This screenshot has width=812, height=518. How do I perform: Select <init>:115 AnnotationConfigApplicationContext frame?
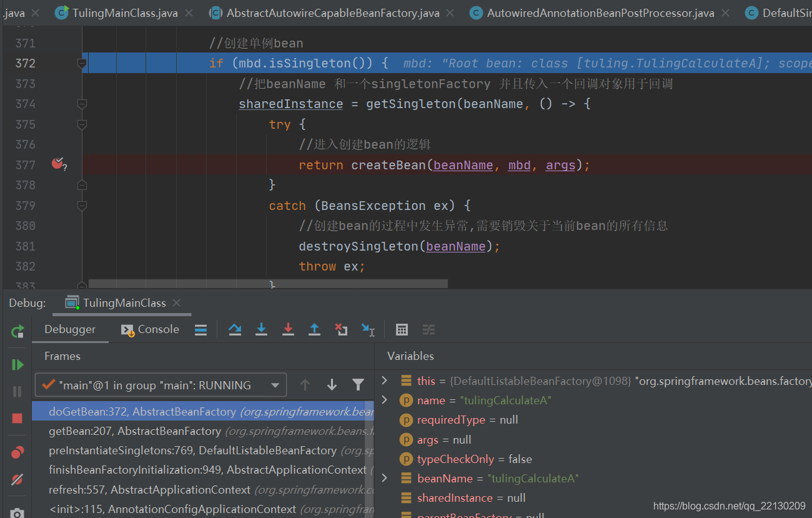203,509
